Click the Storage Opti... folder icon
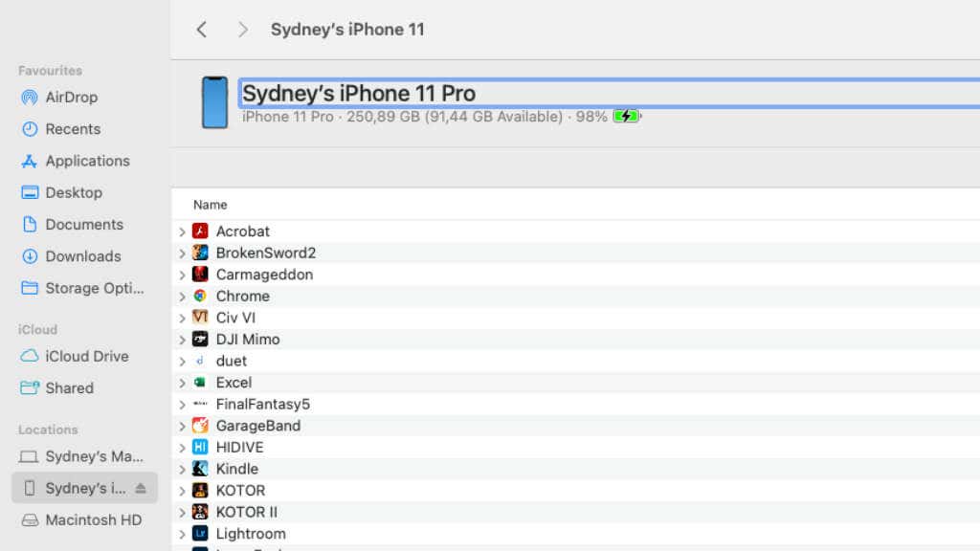Image resolution: width=980 pixels, height=551 pixels. pyautogui.click(x=30, y=288)
